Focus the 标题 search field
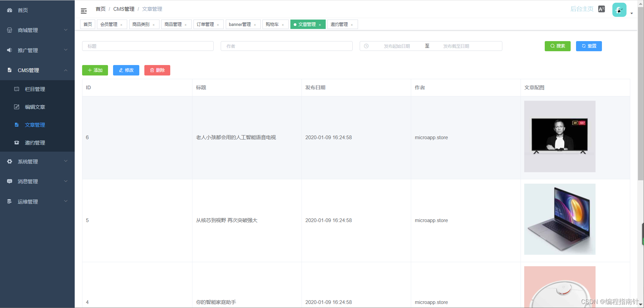This screenshot has width=644, height=308. tap(148, 46)
